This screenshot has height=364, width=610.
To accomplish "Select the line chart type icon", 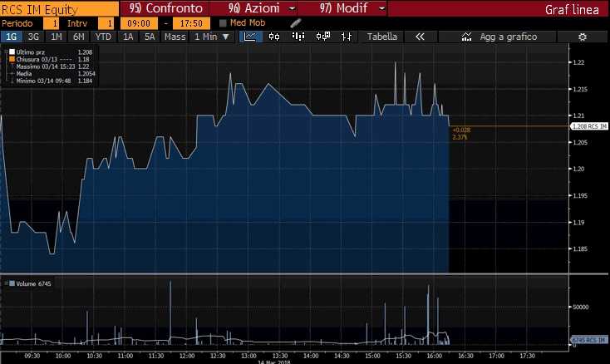I will coord(248,37).
